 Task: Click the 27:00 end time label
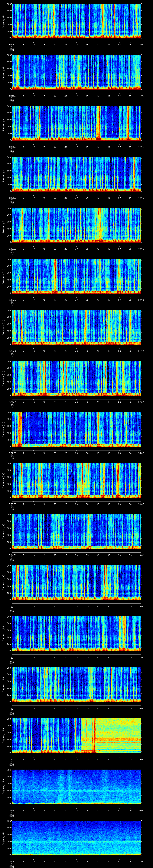point(141,657)
